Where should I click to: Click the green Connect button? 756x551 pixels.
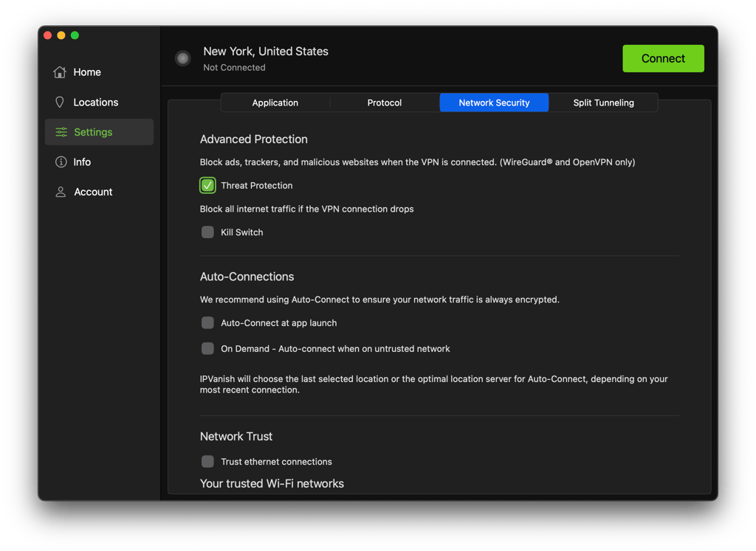[x=663, y=59]
